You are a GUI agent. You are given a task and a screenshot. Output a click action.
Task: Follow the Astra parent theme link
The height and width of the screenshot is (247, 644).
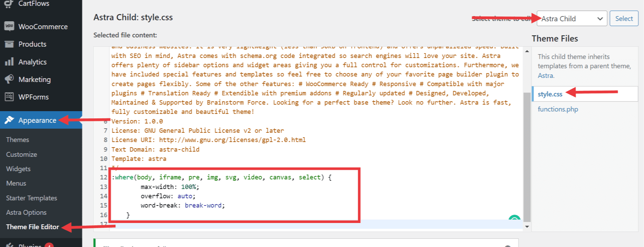pos(545,75)
